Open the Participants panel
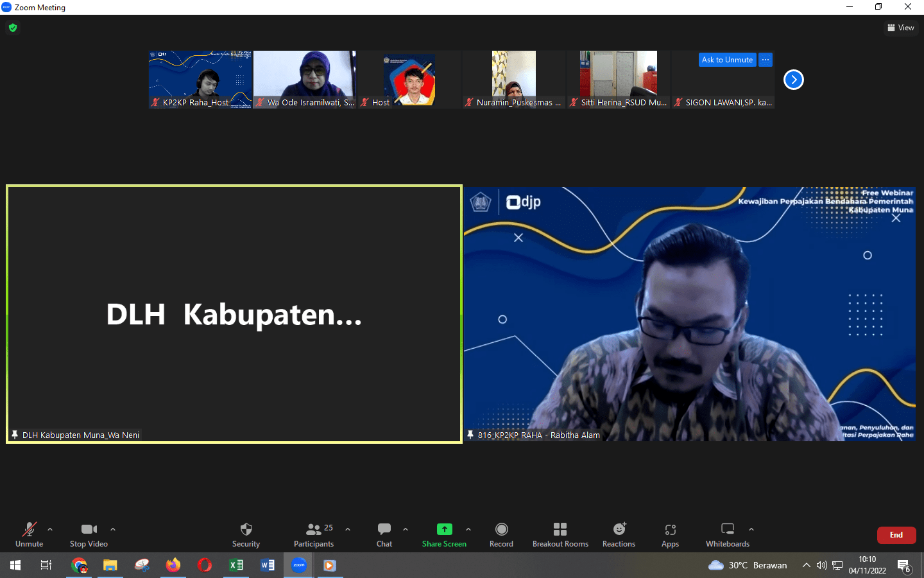924x578 pixels. pyautogui.click(x=314, y=529)
